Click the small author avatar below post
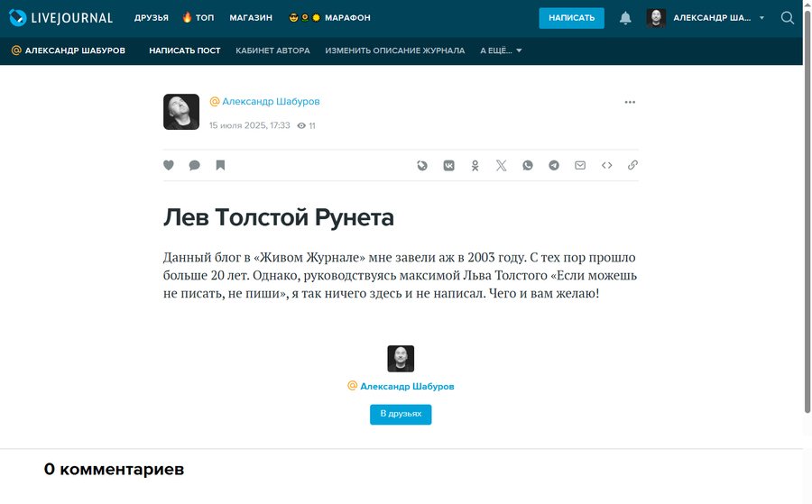 [401, 359]
